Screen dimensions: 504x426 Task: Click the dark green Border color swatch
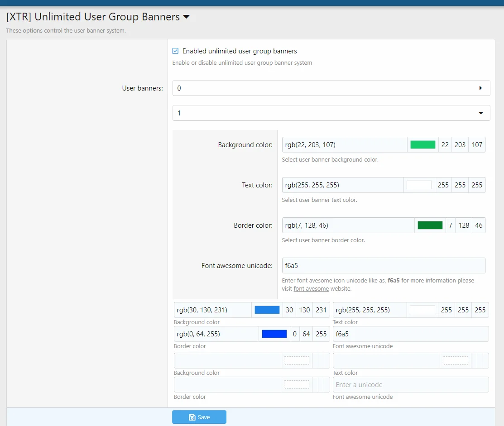(430, 225)
